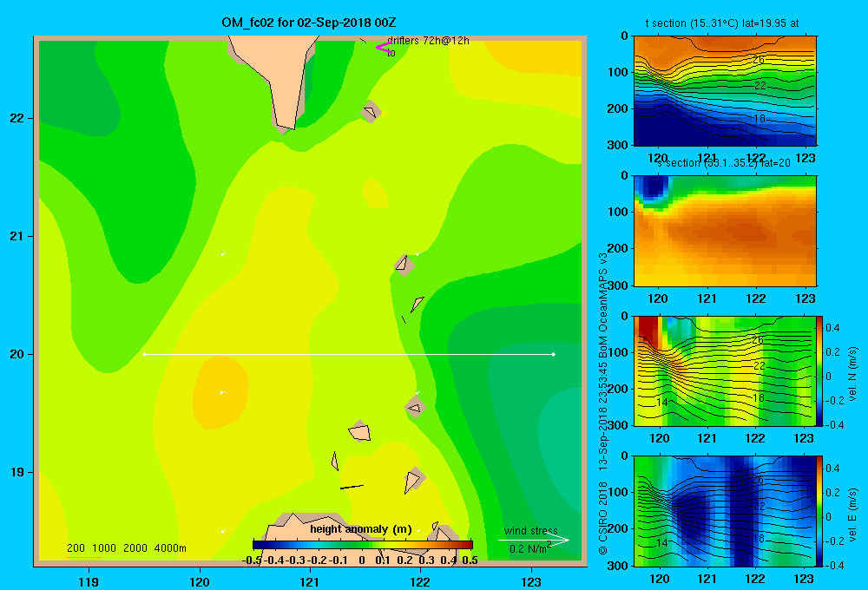Viewport: 868px width, 590px height.
Task: Click the vertical "© CSIRO 2018" copyright text
Action: click(603, 517)
